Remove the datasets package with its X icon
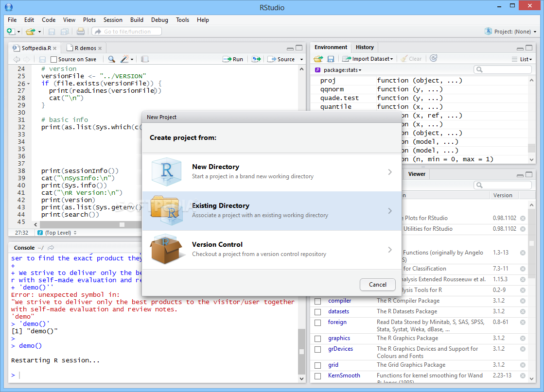Image resolution: width=544 pixels, height=392 pixels. click(523, 311)
